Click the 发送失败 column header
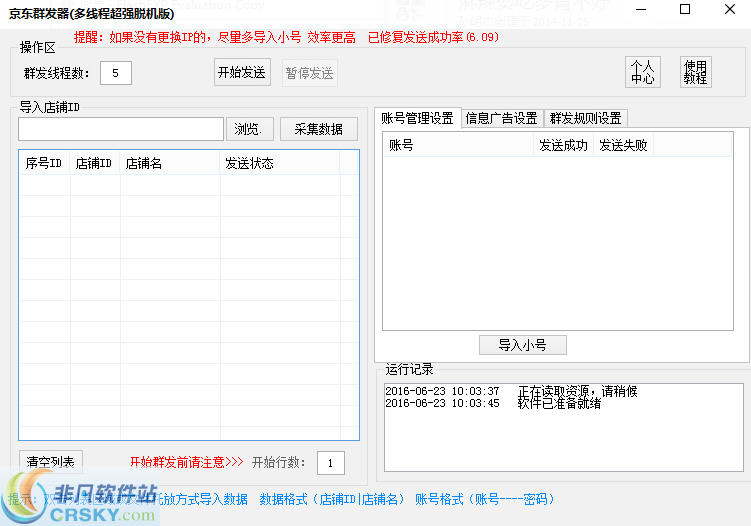751x526 pixels. point(623,145)
